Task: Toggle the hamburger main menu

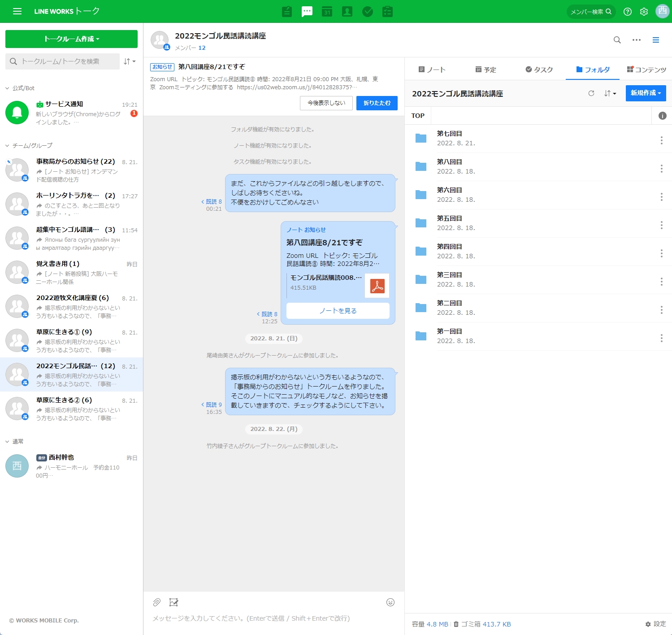Action: tap(17, 12)
